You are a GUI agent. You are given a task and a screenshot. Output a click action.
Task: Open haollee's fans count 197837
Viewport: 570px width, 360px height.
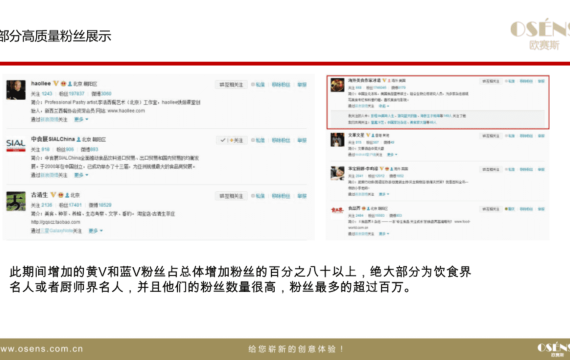[77, 94]
